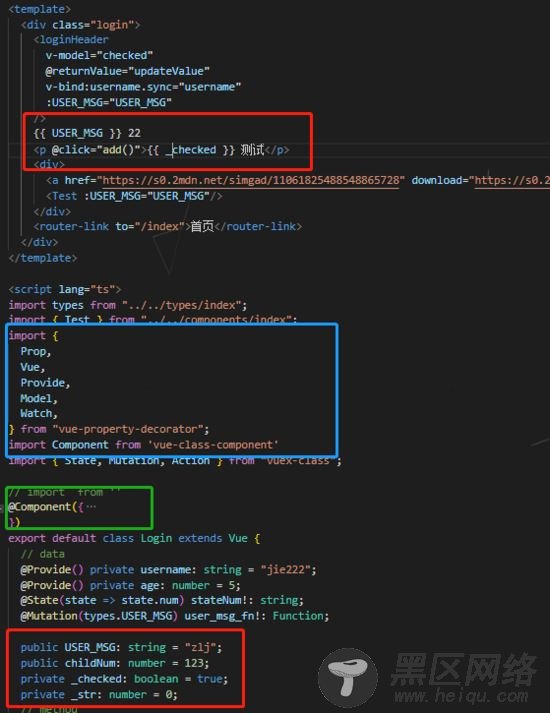Click the {{ _checked }} interpolation
550x713 pixels.
click(x=190, y=150)
